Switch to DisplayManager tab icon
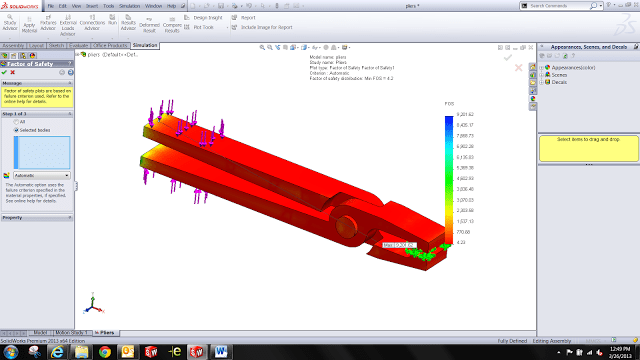 [x=32, y=56]
